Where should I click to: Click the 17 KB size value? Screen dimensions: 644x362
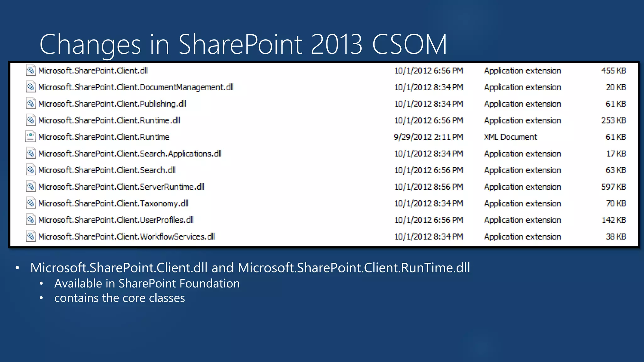pos(616,154)
